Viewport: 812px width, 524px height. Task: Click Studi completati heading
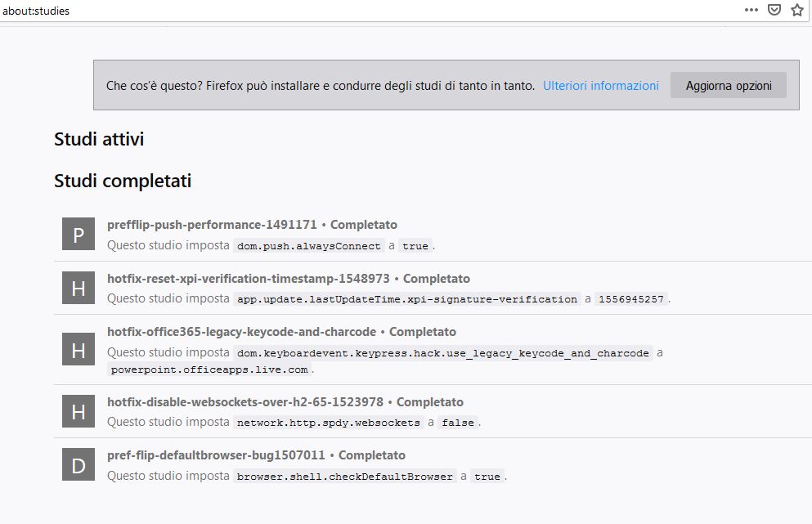123,181
